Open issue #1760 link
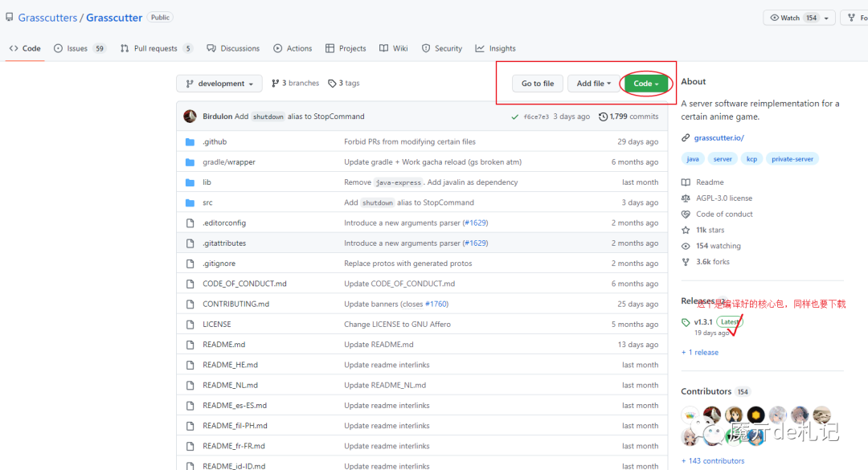The height and width of the screenshot is (470, 868). 436,304
